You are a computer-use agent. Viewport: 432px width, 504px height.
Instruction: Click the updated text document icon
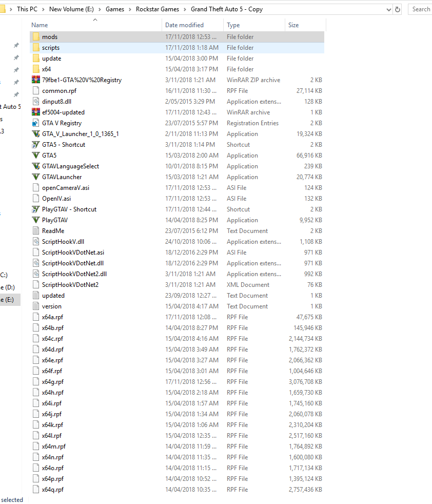[x=36, y=296]
